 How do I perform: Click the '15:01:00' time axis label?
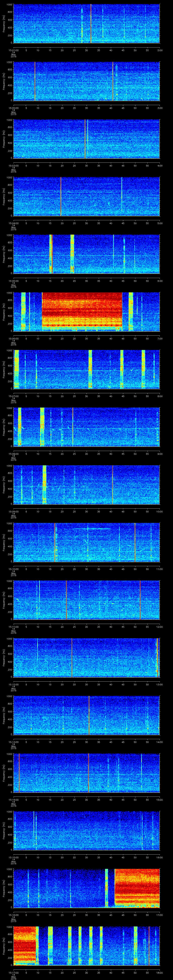[x=13, y=50]
